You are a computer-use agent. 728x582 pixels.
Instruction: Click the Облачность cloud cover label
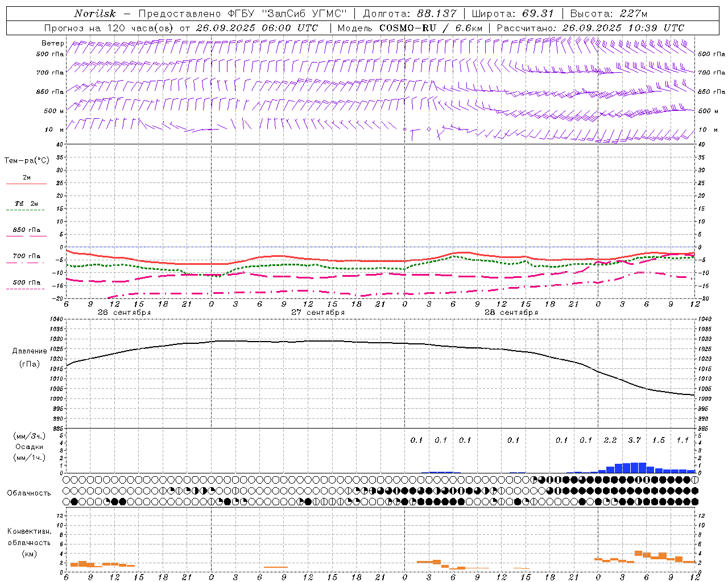pos(29,493)
